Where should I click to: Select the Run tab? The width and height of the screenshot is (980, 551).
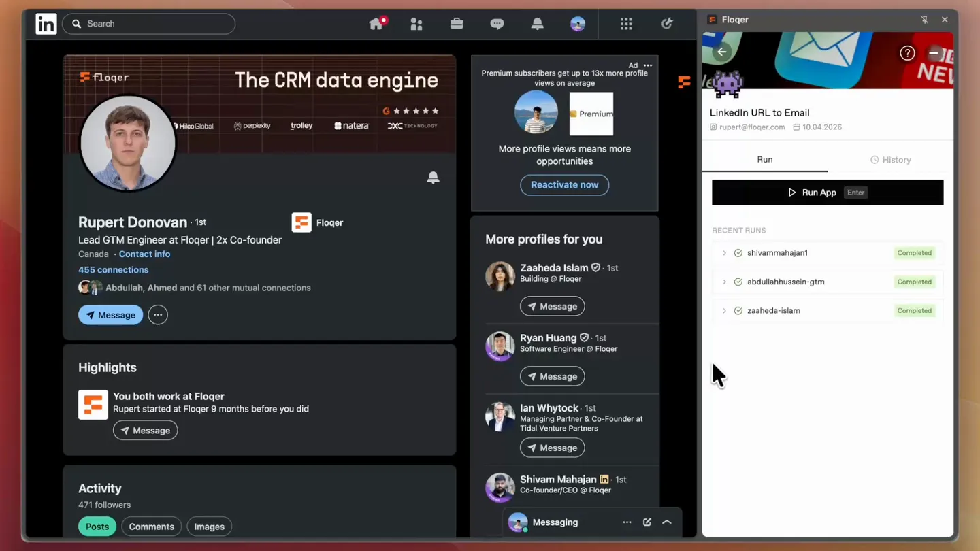765,160
